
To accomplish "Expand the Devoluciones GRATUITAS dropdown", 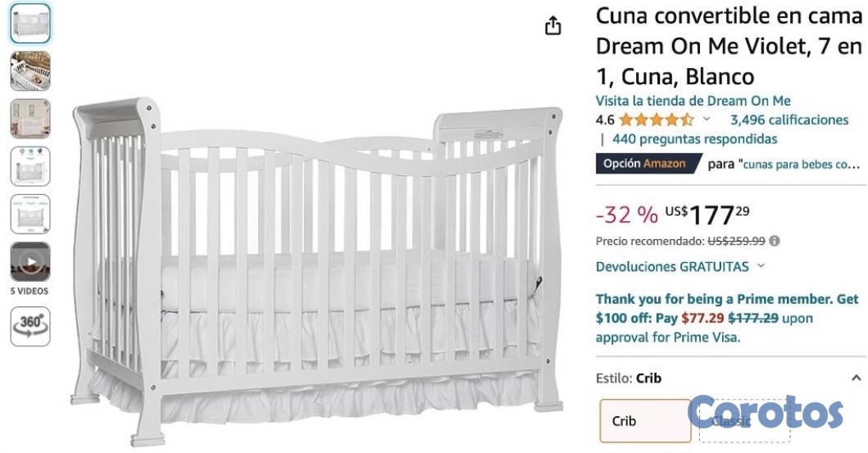I will (761, 266).
